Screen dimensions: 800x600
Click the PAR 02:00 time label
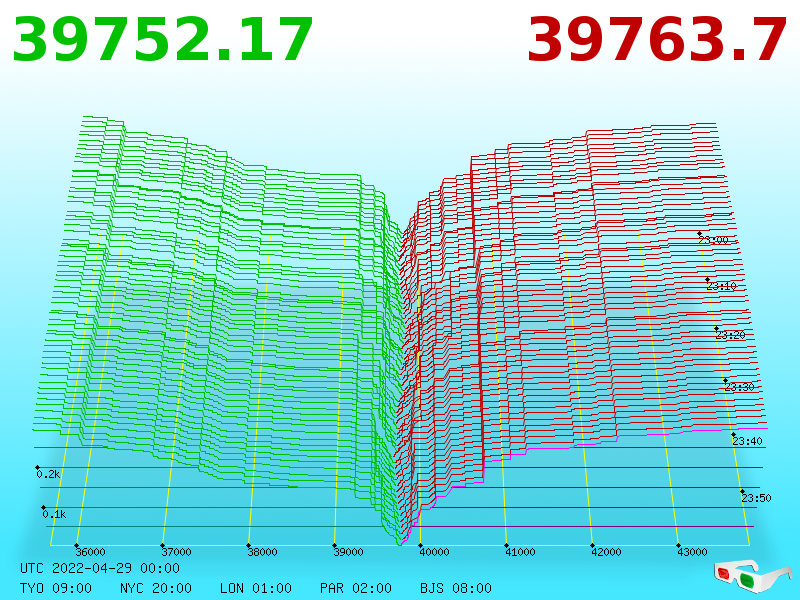click(x=356, y=588)
